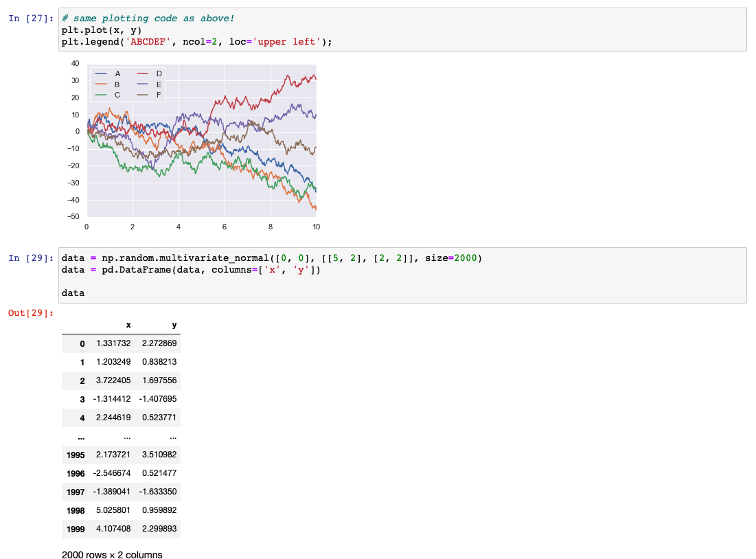Click the x column header in the table
Screen dimensions: 756x559
(128, 325)
